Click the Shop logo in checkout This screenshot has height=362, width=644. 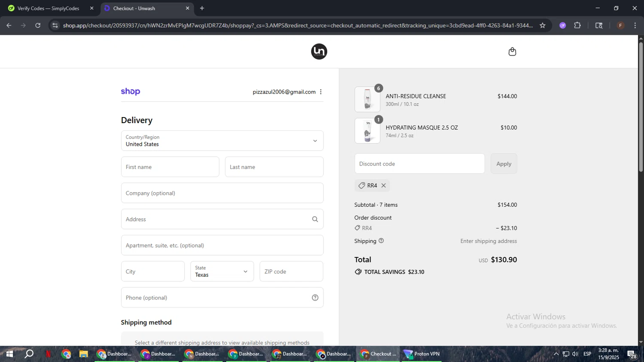point(131,91)
